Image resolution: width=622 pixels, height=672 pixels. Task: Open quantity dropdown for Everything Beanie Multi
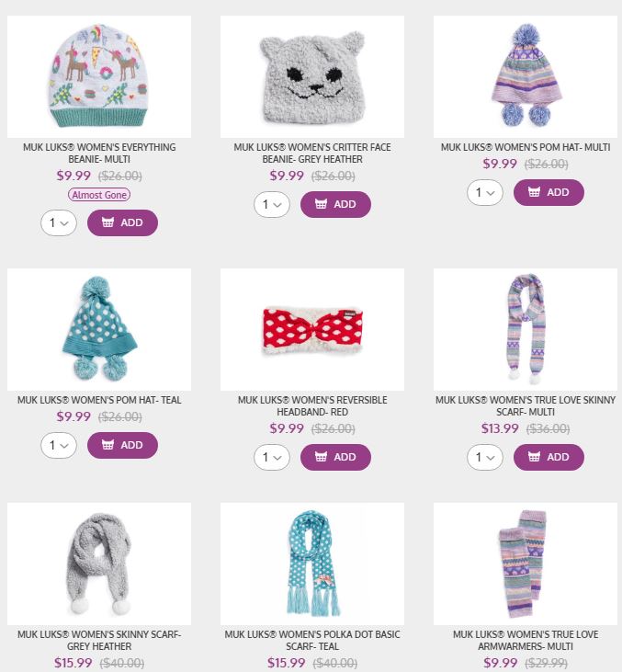coord(59,222)
